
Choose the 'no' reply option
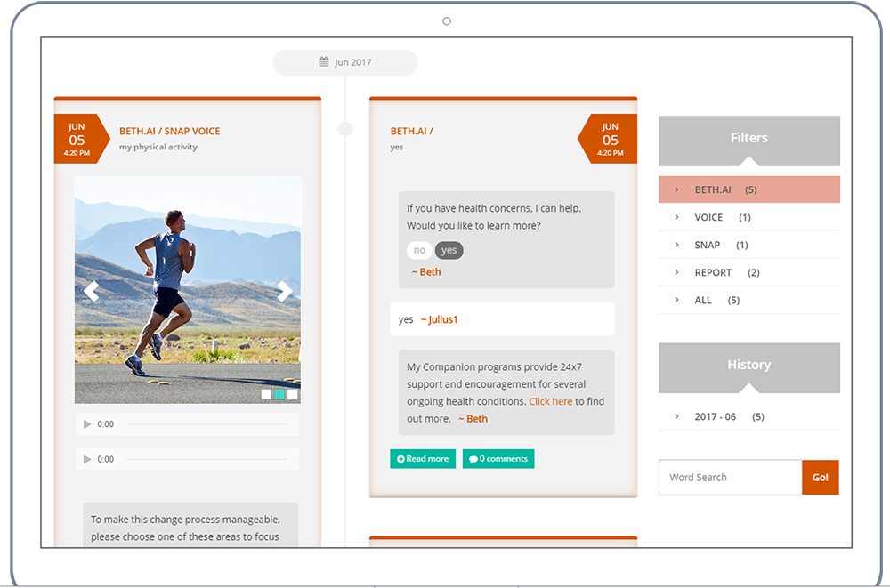click(419, 250)
